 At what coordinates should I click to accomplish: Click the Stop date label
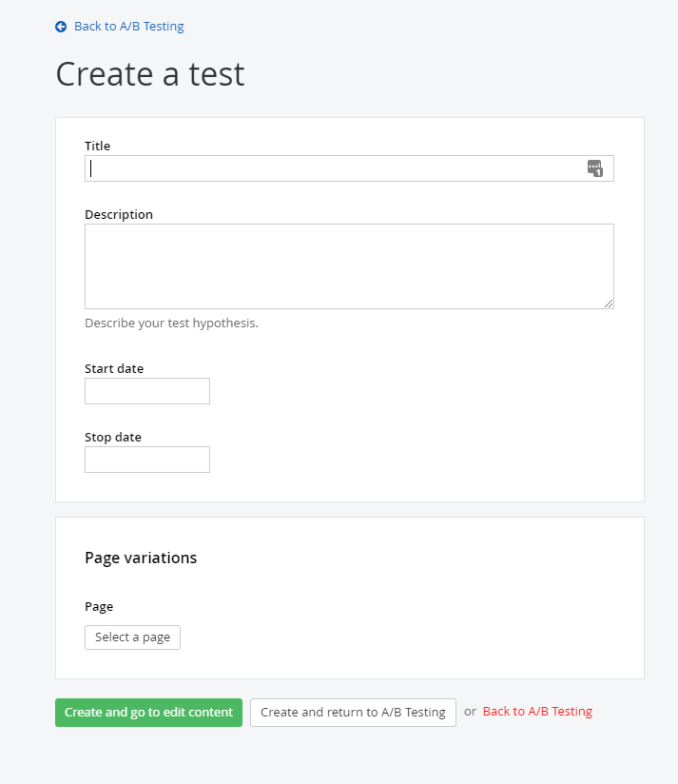pyautogui.click(x=112, y=437)
